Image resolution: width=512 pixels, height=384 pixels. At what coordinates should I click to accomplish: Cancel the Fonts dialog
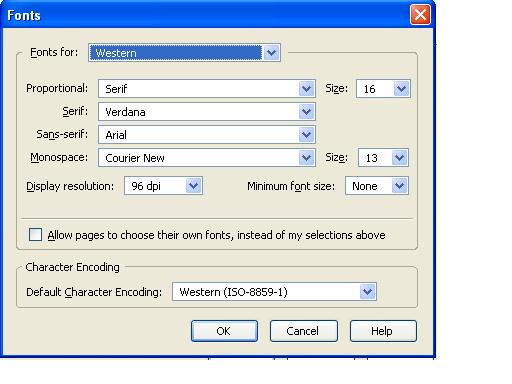(x=304, y=331)
